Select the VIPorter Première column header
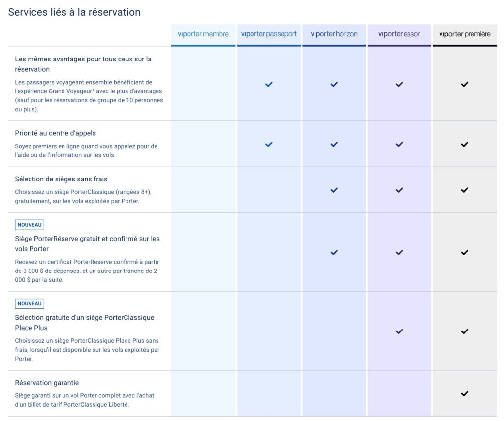 tap(465, 34)
